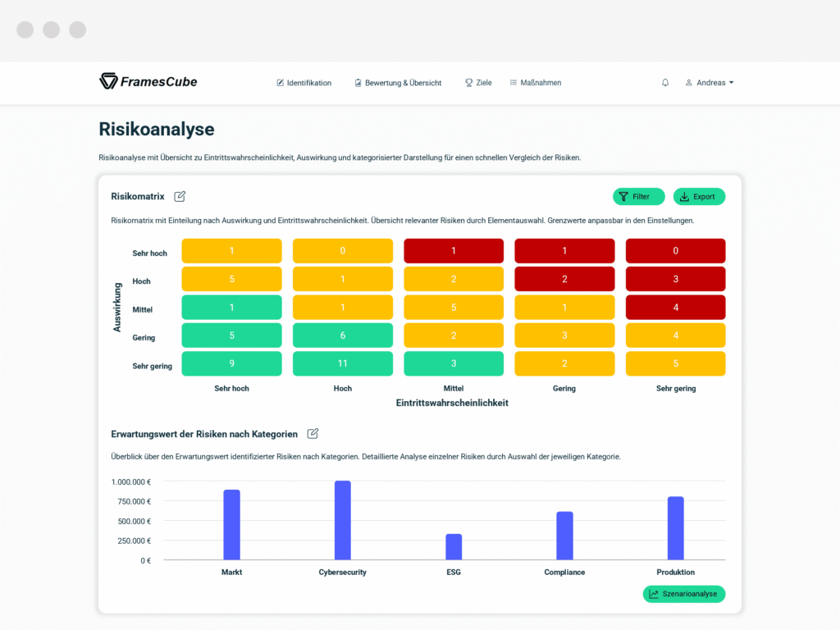The height and width of the screenshot is (630, 840).
Task: Select green cell Gering impact, Hoch probability
Action: pyautogui.click(x=343, y=336)
